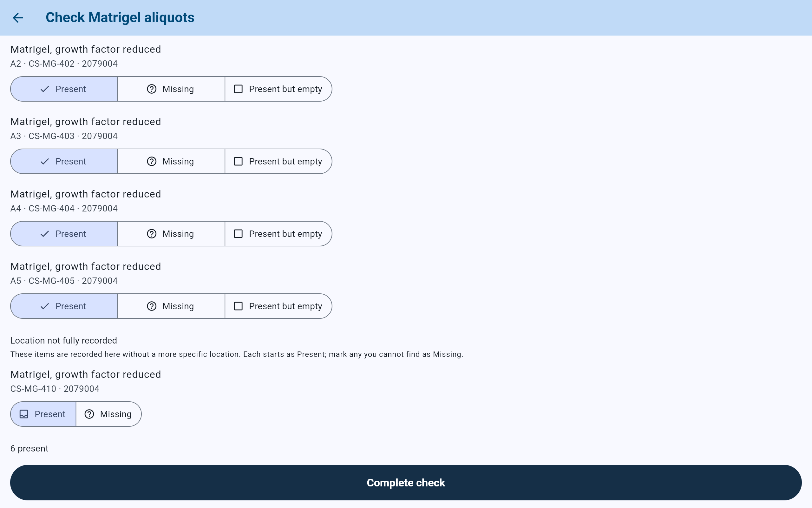This screenshot has width=812, height=508.
Task: Click the 'A3 · CS-MG-403 · 2079004' text
Action: point(64,136)
